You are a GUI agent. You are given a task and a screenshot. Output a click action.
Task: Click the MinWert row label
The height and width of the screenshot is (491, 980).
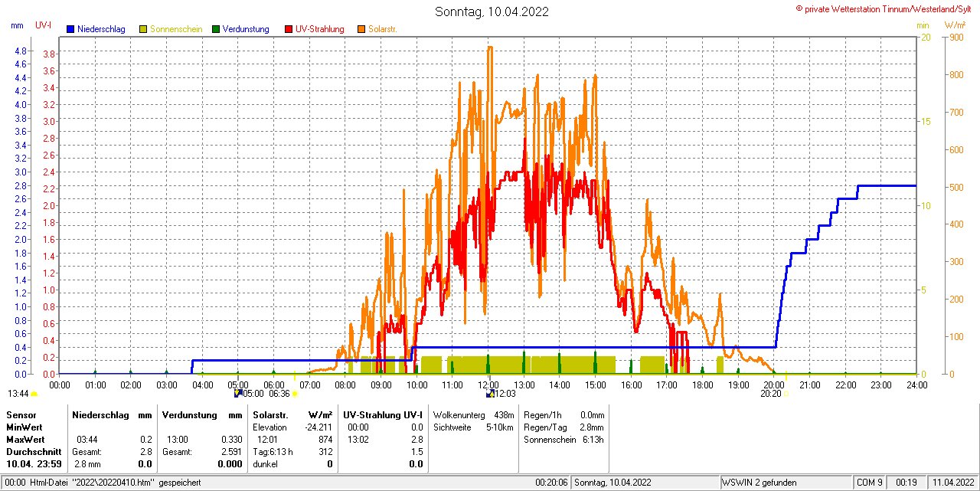[x=24, y=427]
